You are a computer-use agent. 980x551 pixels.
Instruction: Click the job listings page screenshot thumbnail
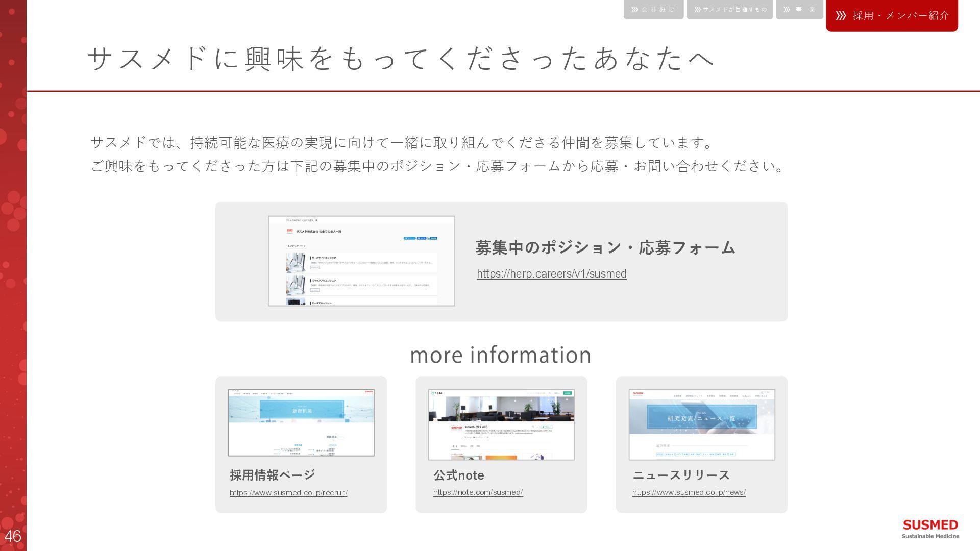click(361, 261)
